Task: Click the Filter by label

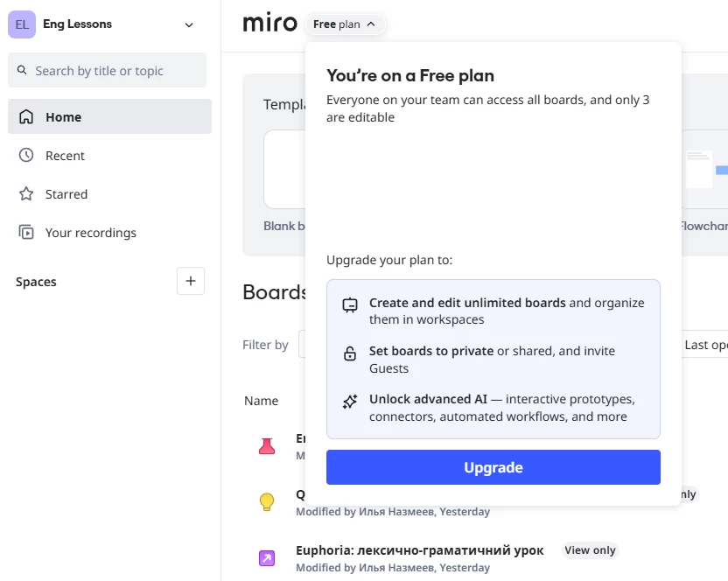Action: coord(265,345)
